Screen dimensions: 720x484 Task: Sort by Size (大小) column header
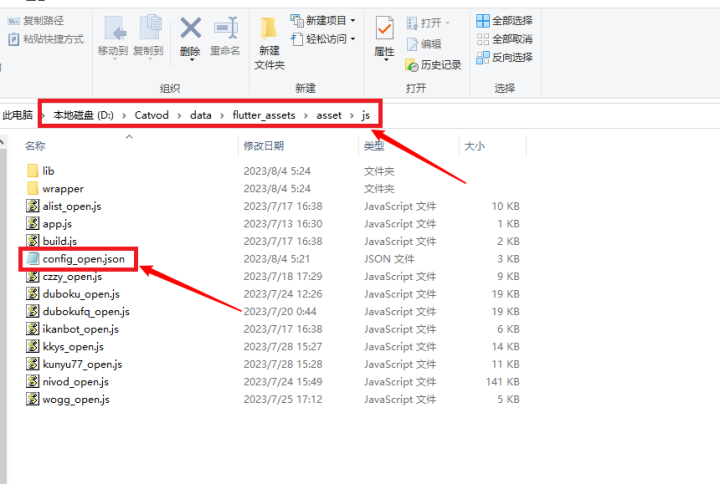(474, 146)
